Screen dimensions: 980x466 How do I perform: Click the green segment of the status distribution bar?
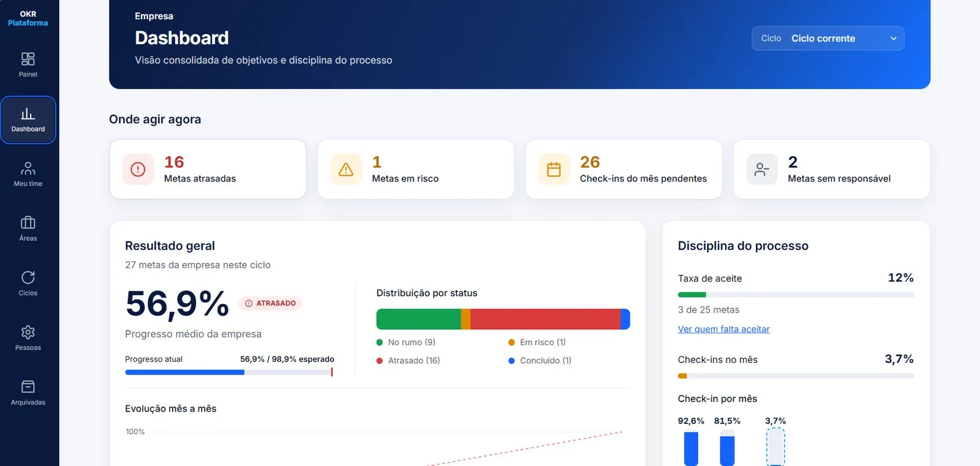418,319
